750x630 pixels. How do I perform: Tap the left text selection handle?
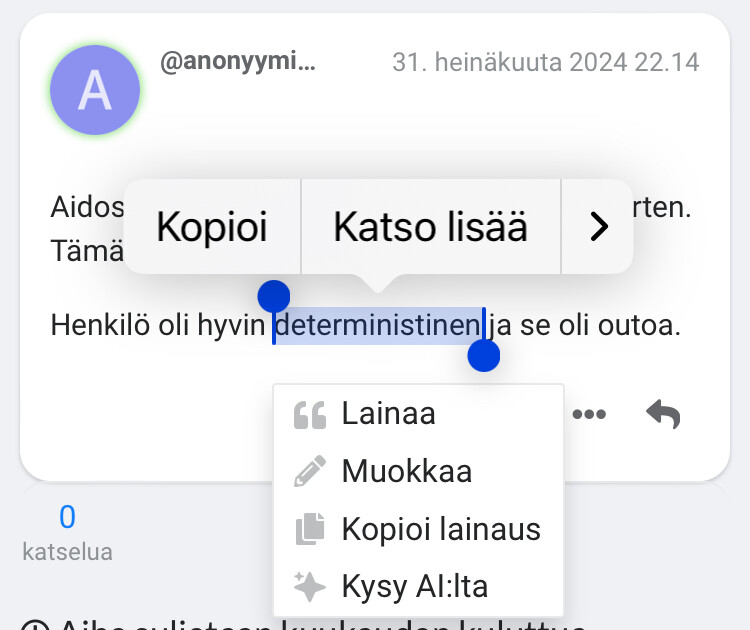(x=273, y=297)
